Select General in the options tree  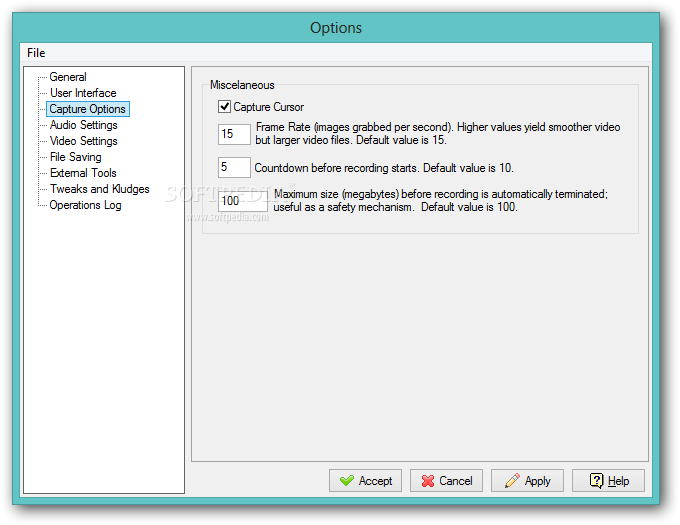click(x=68, y=77)
